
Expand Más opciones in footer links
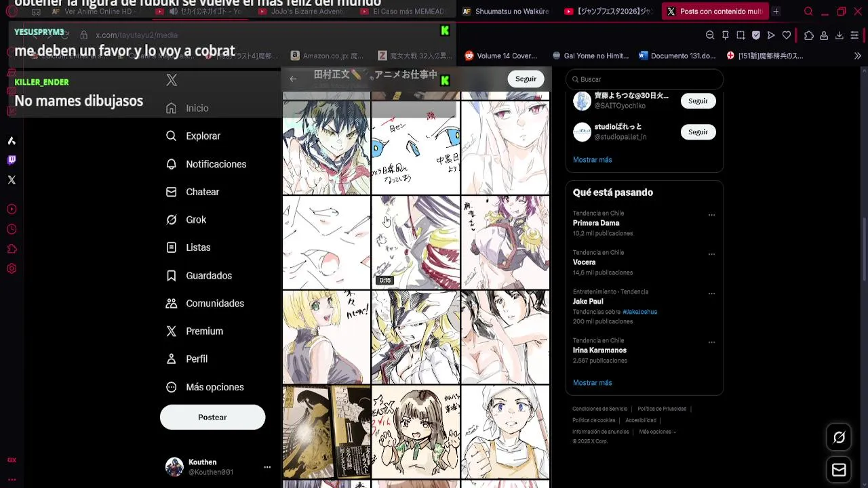coord(657,432)
